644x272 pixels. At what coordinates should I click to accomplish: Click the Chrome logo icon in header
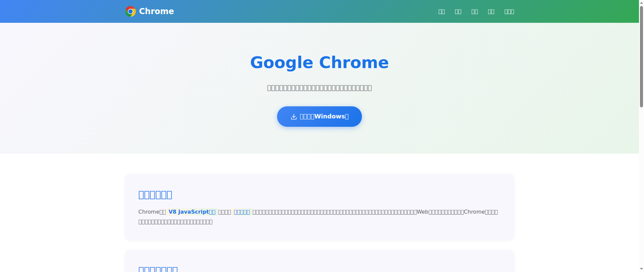tap(130, 11)
